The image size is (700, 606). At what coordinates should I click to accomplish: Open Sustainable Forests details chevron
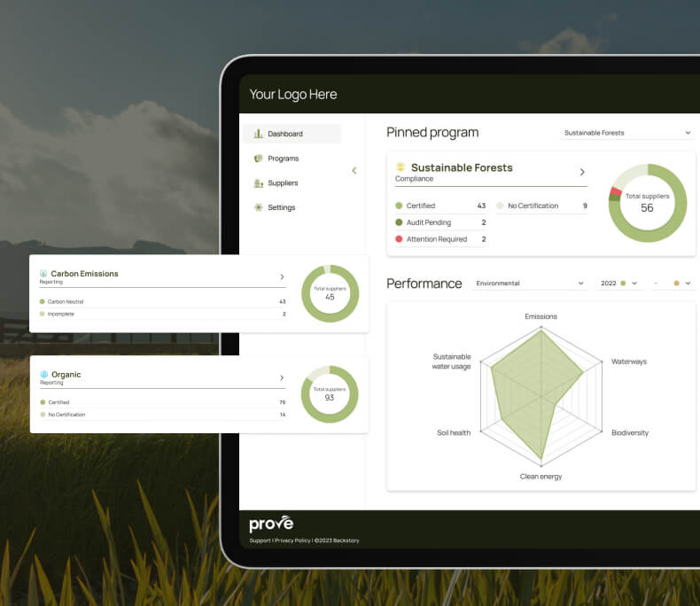(582, 172)
